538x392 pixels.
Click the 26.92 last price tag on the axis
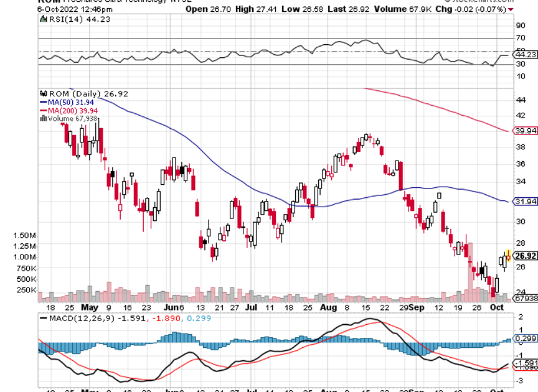click(526, 256)
